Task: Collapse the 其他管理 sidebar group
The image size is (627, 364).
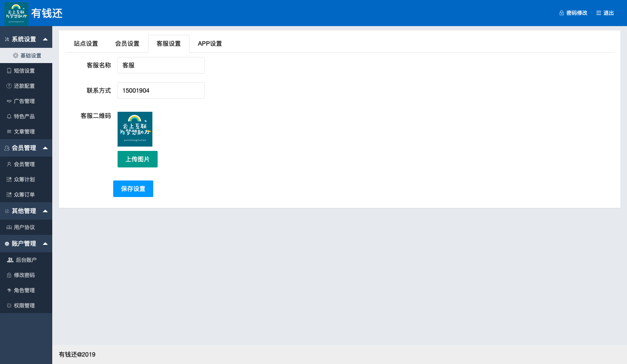Action: [45, 211]
